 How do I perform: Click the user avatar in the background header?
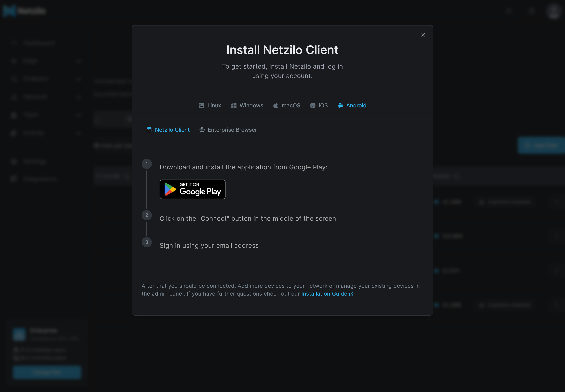(554, 11)
